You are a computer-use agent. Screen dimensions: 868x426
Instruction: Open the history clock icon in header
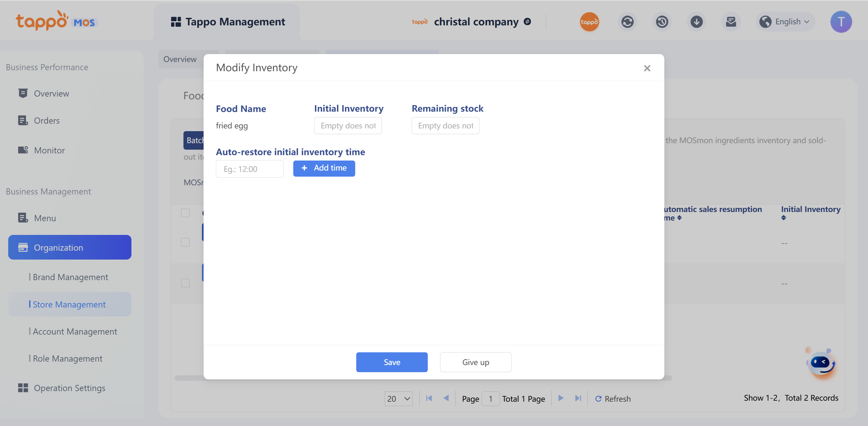point(662,22)
